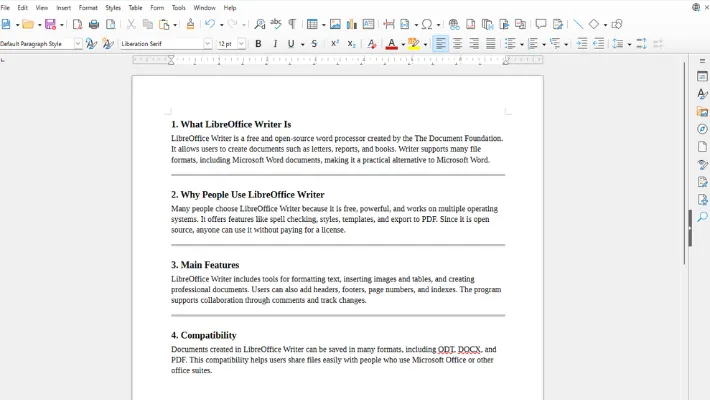Image resolution: width=710 pixels, height=400 pixels.
Task: Insert a table from the toolbar
Action: [312, 24]
